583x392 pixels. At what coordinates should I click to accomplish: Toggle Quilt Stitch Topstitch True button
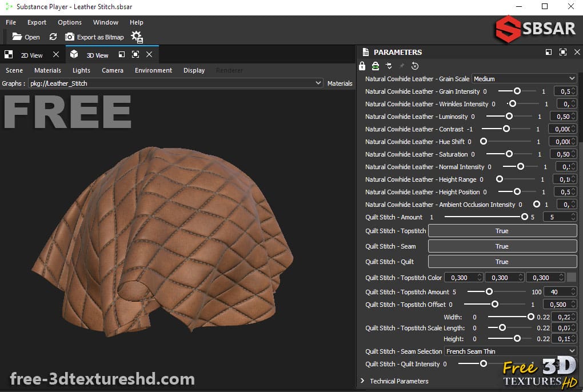tap(502, 231)
